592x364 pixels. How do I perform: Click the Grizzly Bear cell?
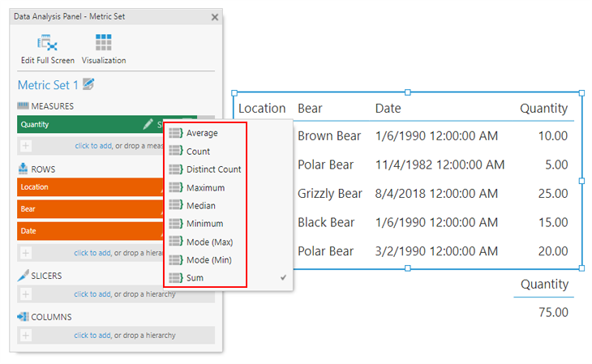pyautogui.click(x=330, y=194)
